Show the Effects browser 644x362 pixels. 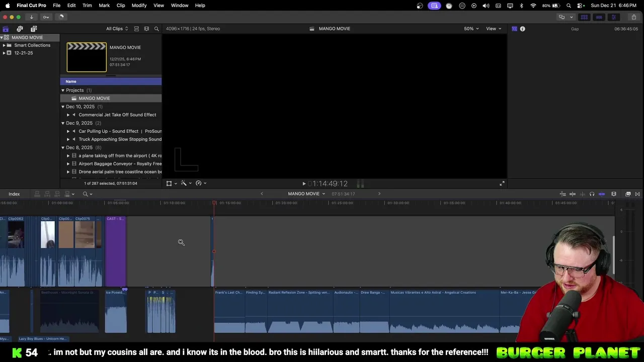click(628, 194)
